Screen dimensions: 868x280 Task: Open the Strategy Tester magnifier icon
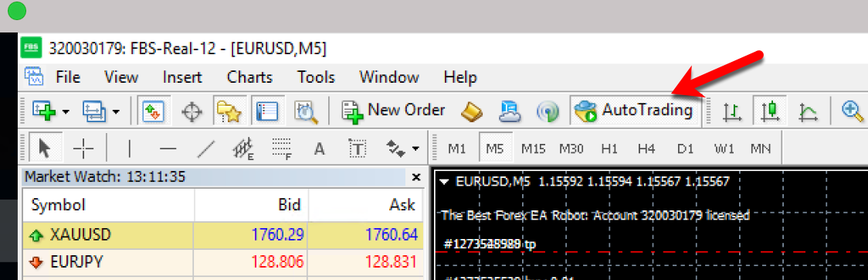click(306, 111)
